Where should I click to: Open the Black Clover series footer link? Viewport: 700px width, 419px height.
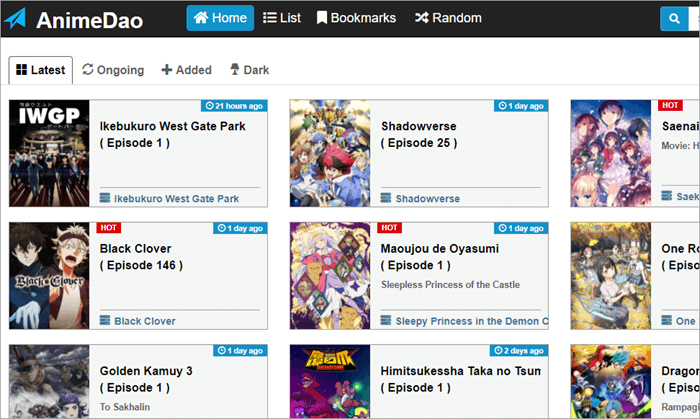pos(144,321)
